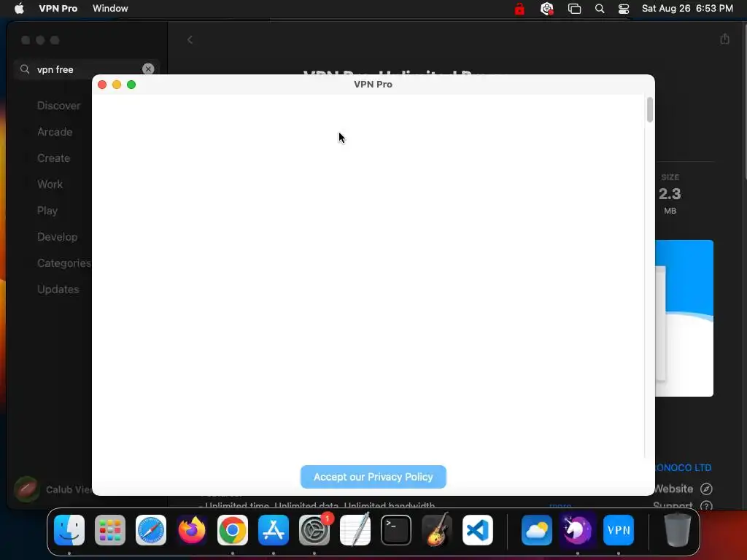
Task: Open Launchpad from the Dock
Action: 110,530
